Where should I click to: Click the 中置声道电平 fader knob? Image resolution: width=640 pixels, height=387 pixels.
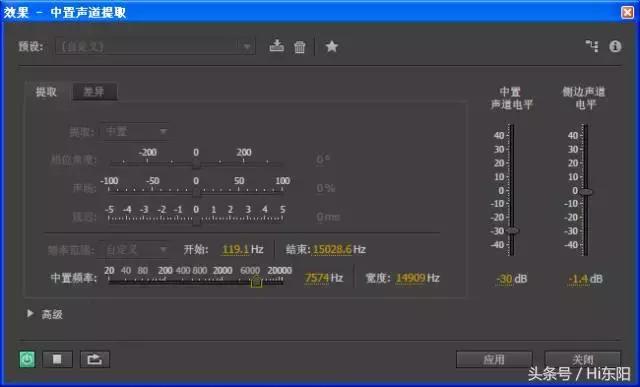pyautogui.click(x=512, y=231)
